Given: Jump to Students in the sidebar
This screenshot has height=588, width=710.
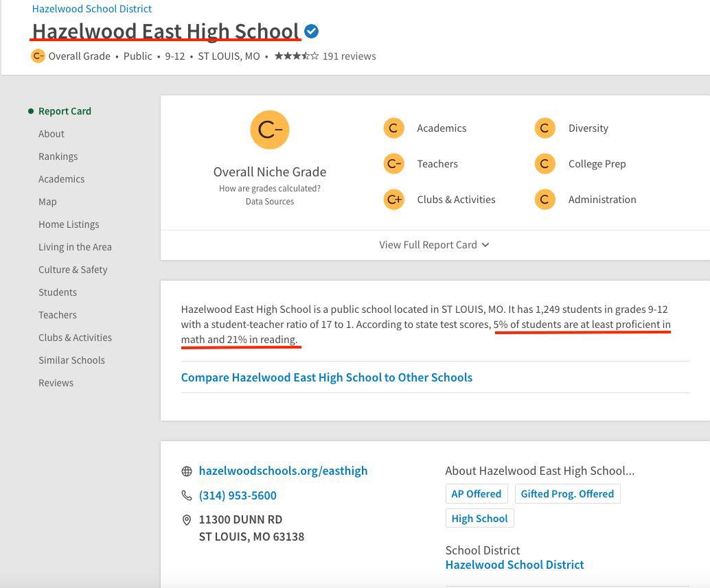Looking at the screenshot, I should pyautogui.click(x=58, y=292).
